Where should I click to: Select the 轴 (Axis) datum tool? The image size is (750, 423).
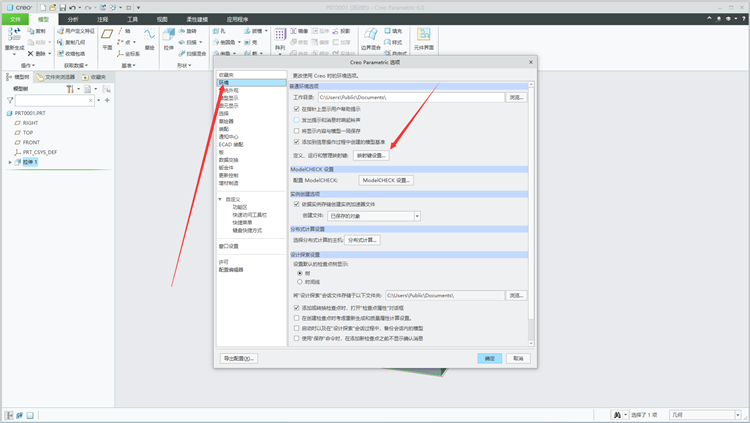[x=124, y=31]
